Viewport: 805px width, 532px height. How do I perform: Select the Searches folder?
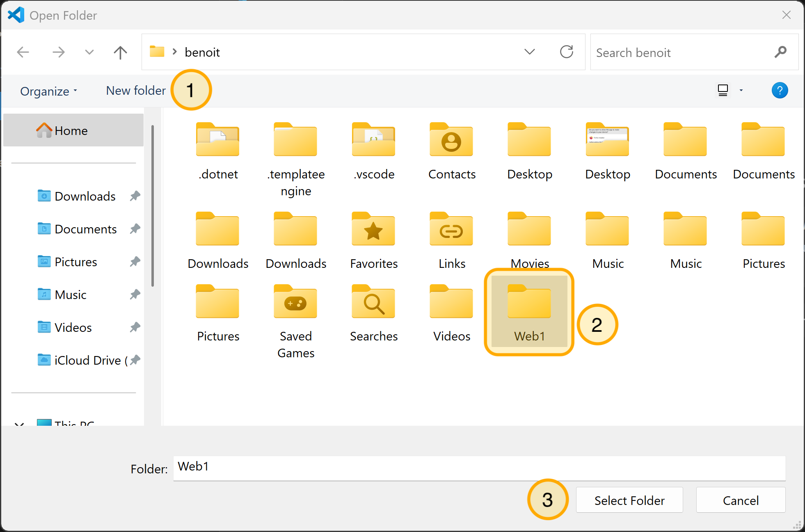(x=374, y=313)
